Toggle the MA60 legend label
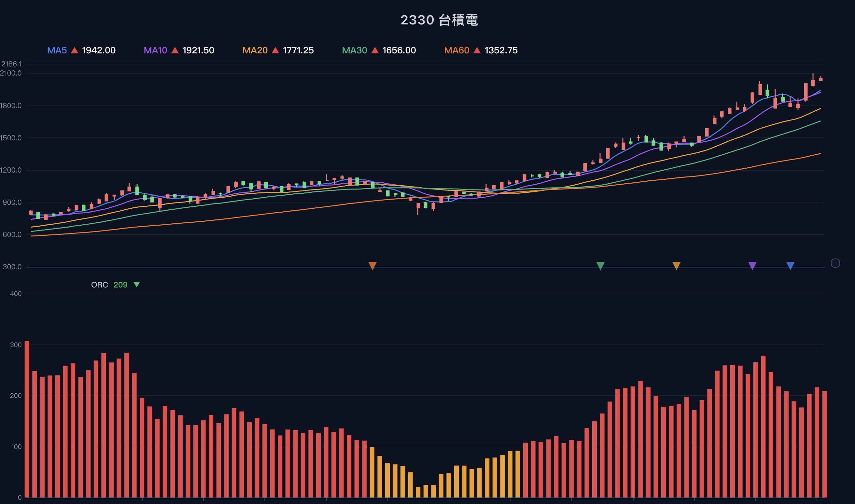Screen dimensions: 855x504 tap(457, 50)
